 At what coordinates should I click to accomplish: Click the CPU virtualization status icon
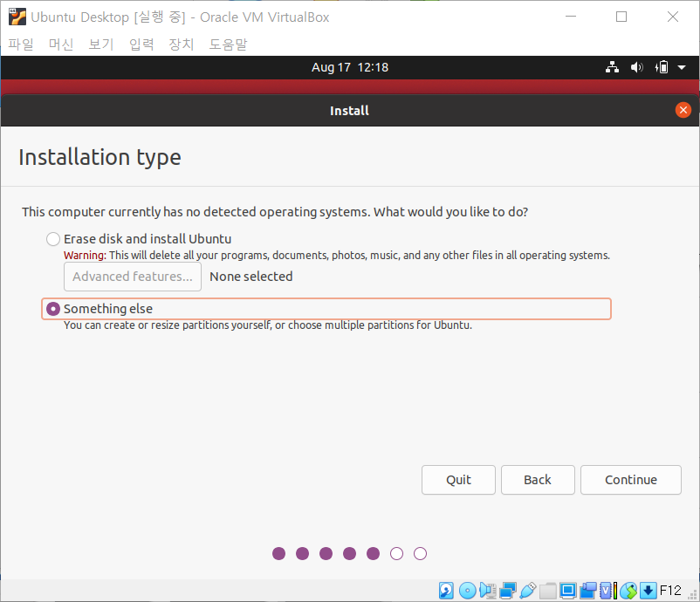point(608,591)
